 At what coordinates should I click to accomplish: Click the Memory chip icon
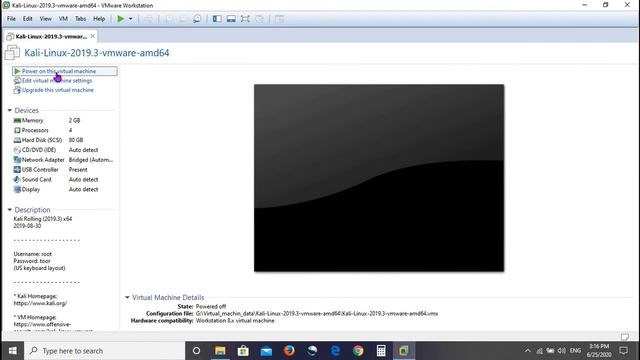click(x=17, y=120)
